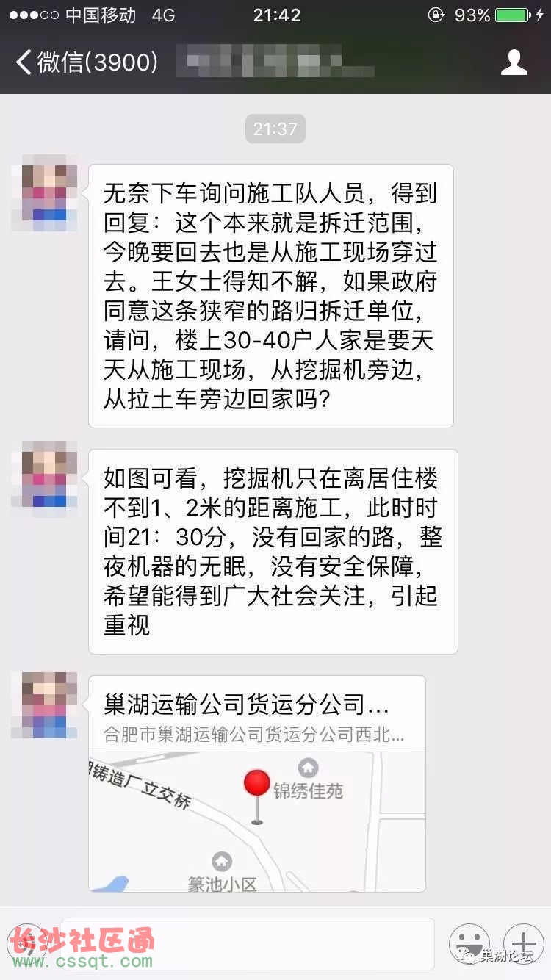The width and height of the screenshot is (551, 980).
Task: Tap the voice input icon at bottom left
Action: [x=28, y=943]
